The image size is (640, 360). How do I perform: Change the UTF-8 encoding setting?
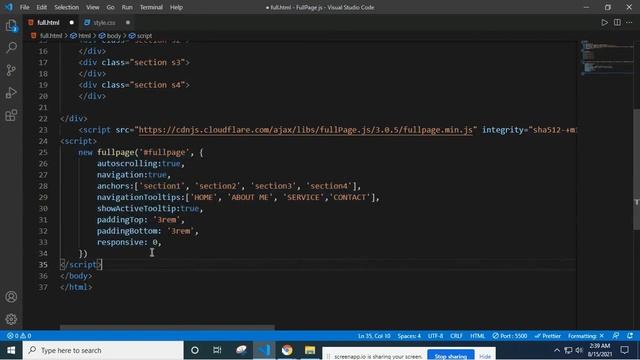[x=436, y=336]
